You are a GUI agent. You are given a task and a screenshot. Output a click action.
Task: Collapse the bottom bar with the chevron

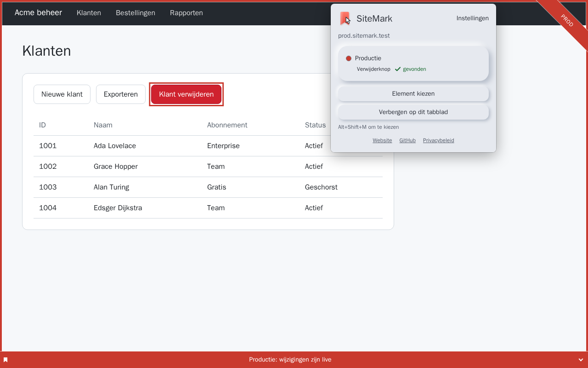[x=581, y=360]
